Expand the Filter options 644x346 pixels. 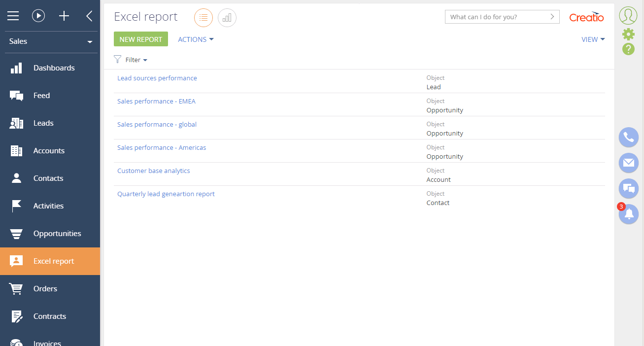click(x=131, y=60)
